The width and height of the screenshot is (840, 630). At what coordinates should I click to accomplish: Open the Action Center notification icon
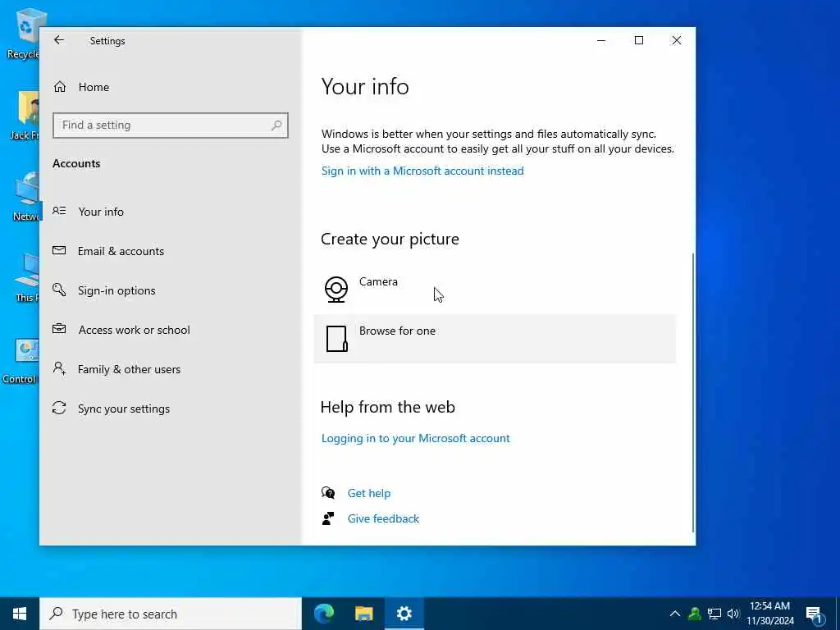coord(814,615)
